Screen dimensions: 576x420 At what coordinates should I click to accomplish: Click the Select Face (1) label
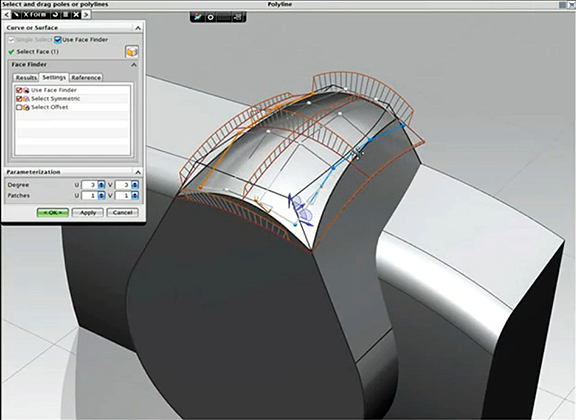coord(37,52)
